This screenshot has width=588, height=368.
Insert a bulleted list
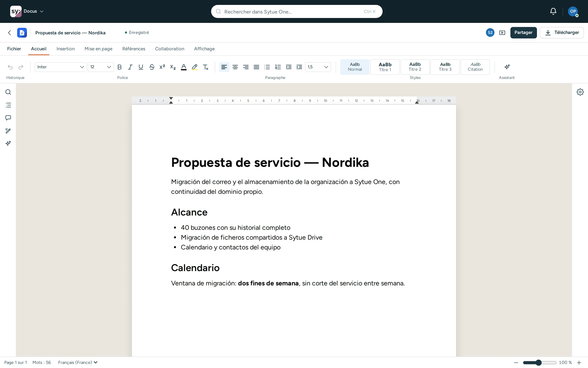[267, 67]
